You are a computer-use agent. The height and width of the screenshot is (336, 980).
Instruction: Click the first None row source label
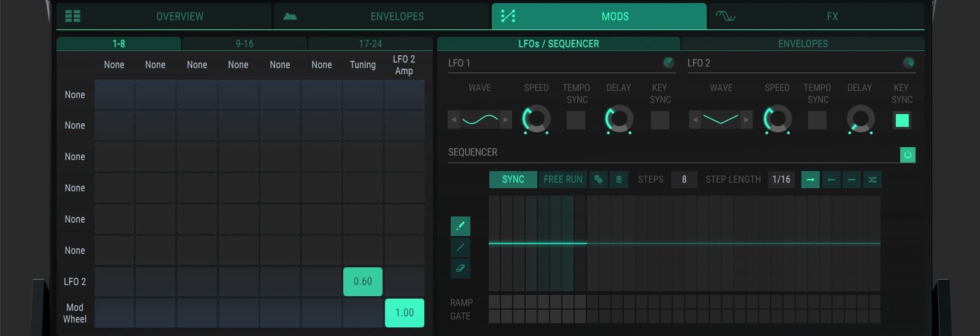tap(75, 94)
